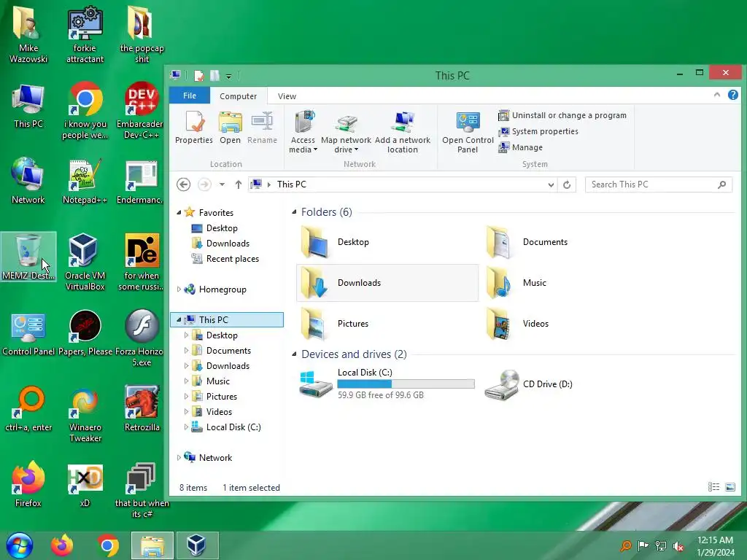The height and width of the screenshot is (560, 747).
Task: Expand the Network tree node
Action: click(179, 458)
